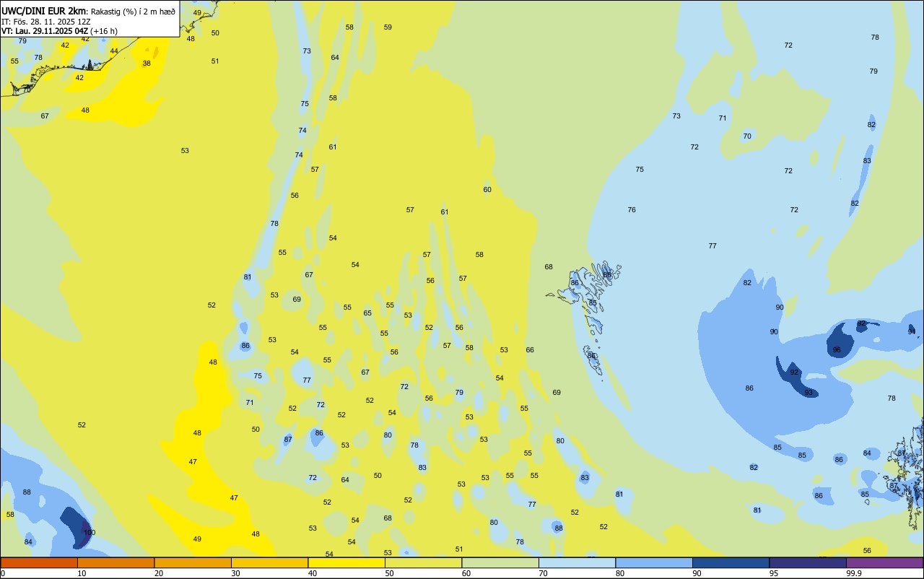Screen dimensions: 924x579
Task: Click the title text "UWC/DINI EUR 2km"
Action: coord(44,11)
